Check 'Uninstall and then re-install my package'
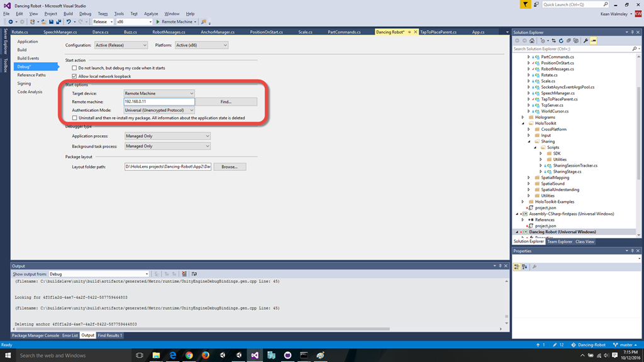The image size is (644, 362). point(75,118)
